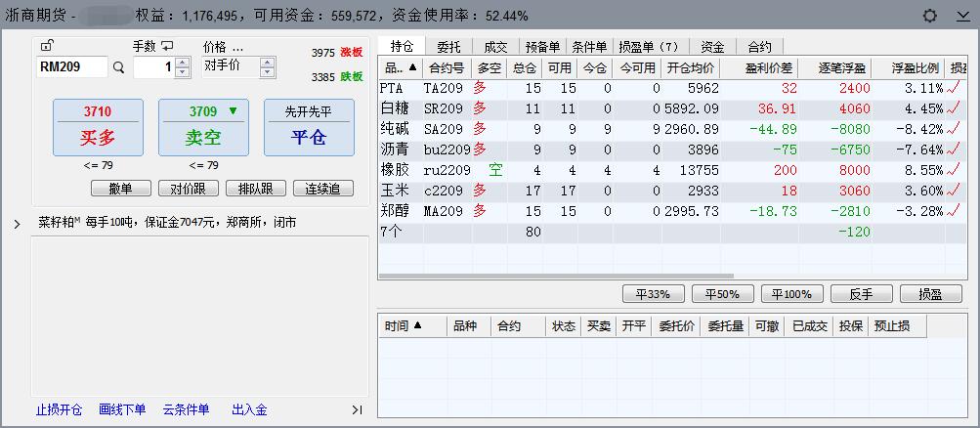The width and height of the screenshot is (980, 428).
Task: Click the unlock padlock icon above RM209
Action: [x=47, y=45]
